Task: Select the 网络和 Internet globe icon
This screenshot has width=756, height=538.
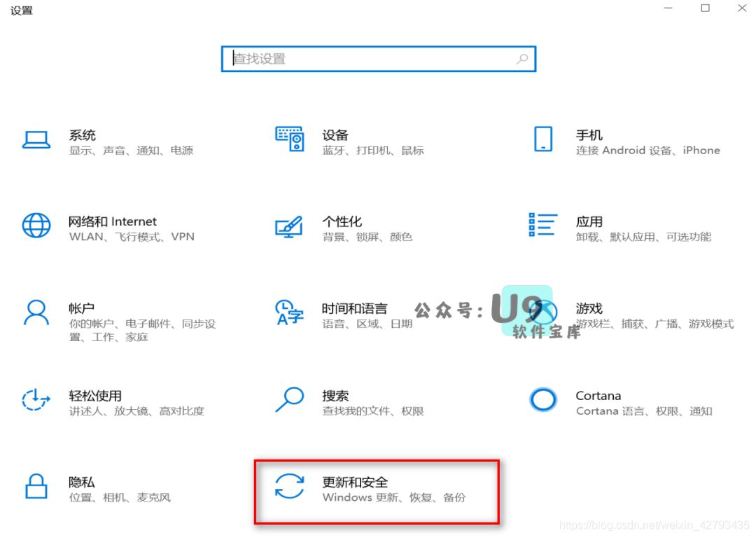Action: (36, 226)
